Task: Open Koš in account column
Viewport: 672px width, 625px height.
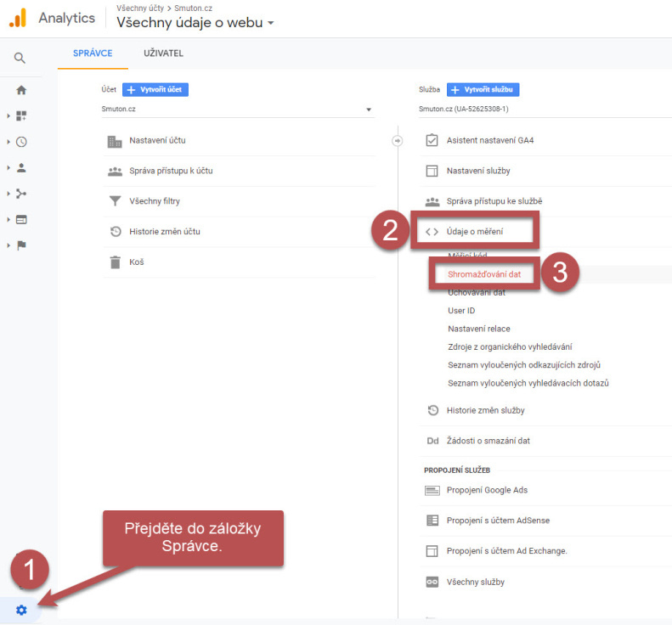Action: pyautogui.click(x=238, y=262)
